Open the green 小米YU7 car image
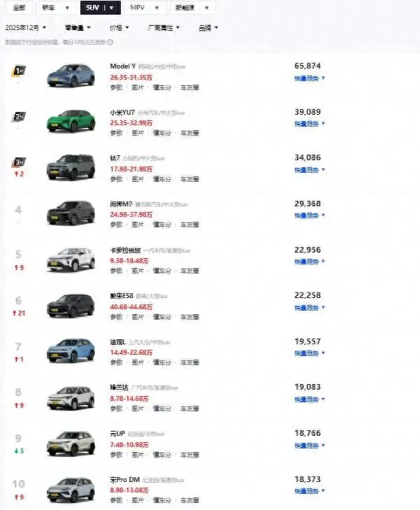The width and height of the screenshot is (420, 510). tap(70, 121)
